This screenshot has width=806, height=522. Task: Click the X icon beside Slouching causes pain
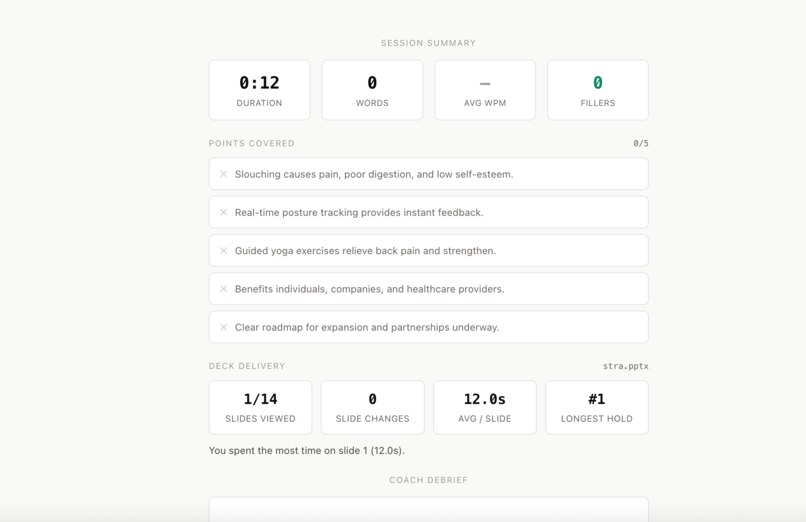pyautogui.click(x=224, y=174)
